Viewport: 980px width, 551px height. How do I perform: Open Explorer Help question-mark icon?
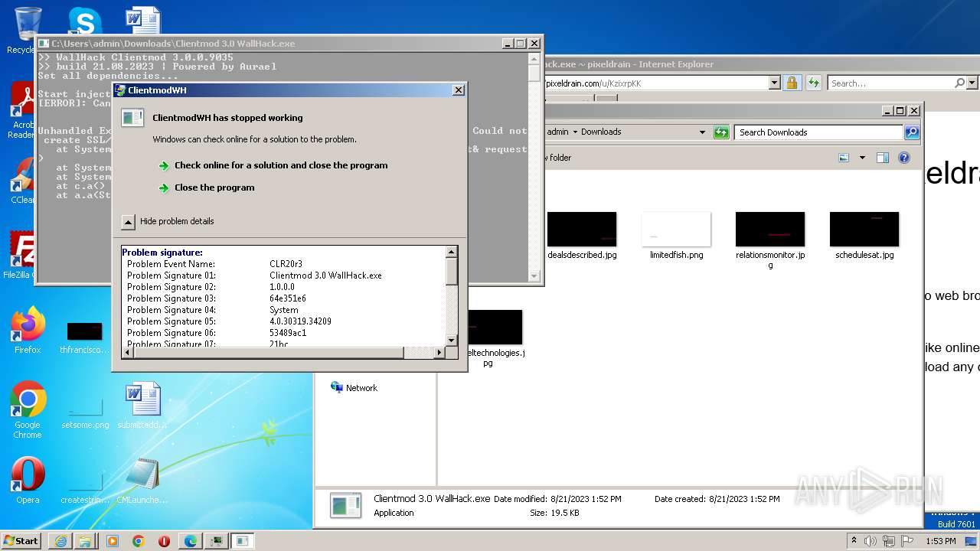[904, 158]
